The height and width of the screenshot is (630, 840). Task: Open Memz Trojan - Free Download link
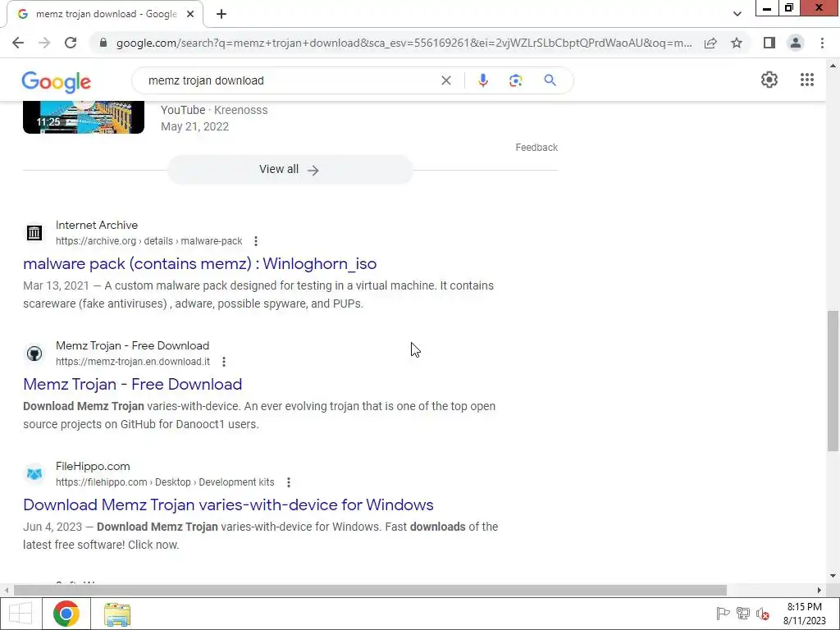(132, 384)
